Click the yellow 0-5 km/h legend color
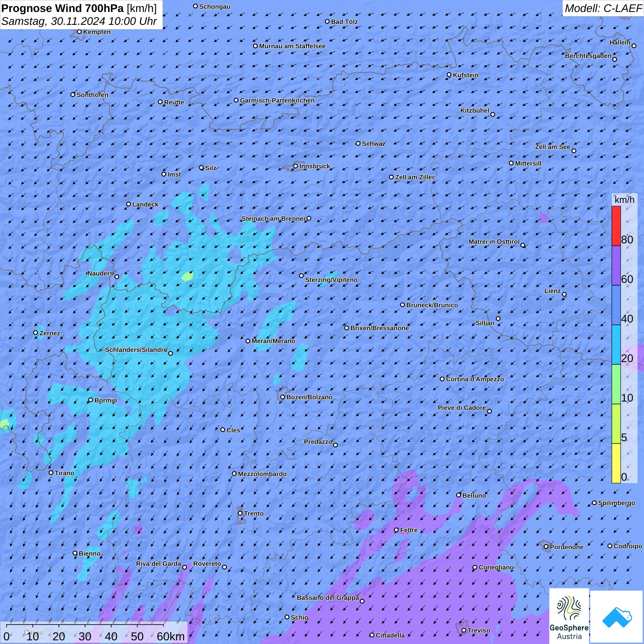644x644 pixels. tap(616, 463)
